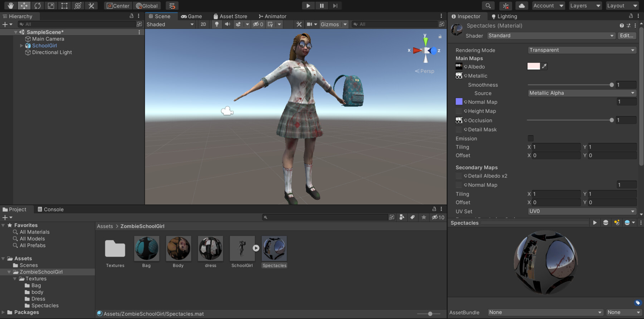Toggle scene grid visibility
644x319 pixels.
pos(270,24)
